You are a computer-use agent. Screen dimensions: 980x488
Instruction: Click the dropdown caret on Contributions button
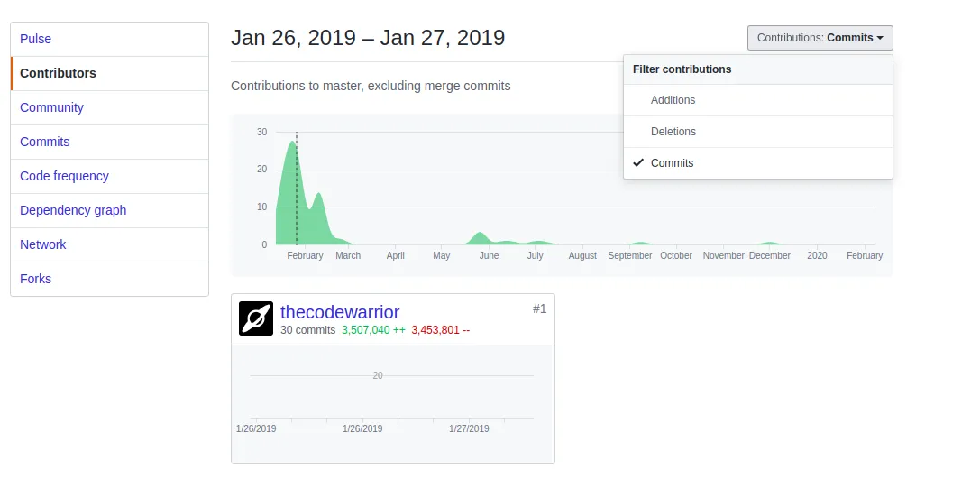pos(880,38)
